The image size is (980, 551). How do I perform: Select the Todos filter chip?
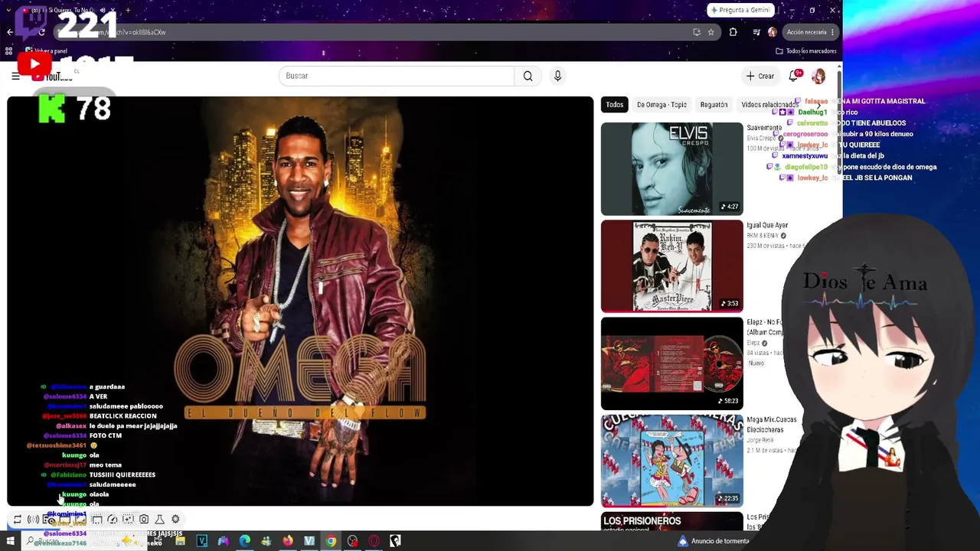(x=615, y=105)
